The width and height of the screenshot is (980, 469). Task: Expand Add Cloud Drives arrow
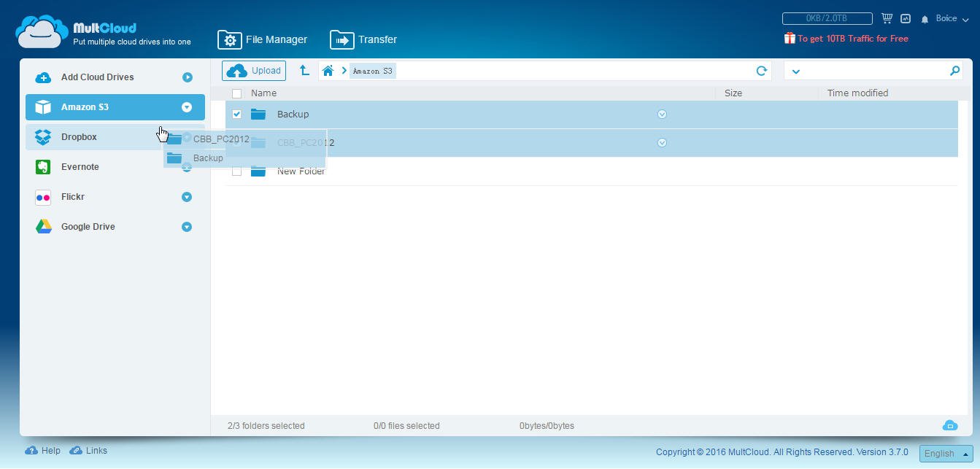point(187,77)
